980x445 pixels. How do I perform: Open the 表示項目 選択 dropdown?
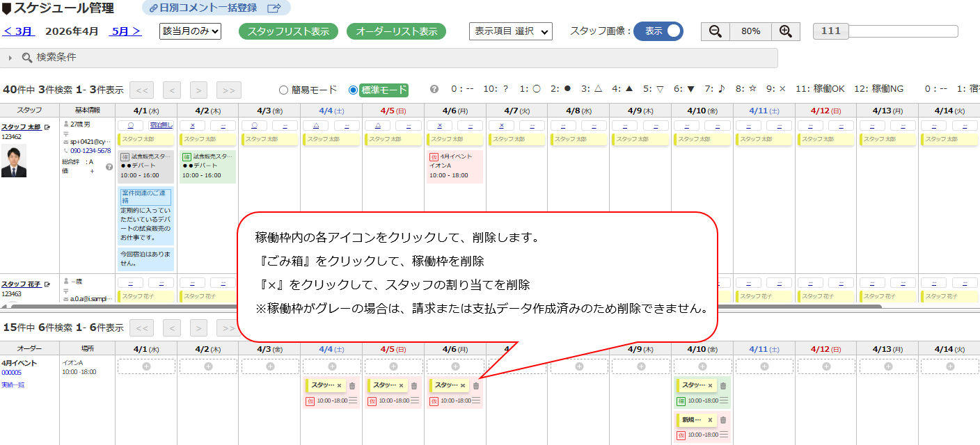pos(511,31)
